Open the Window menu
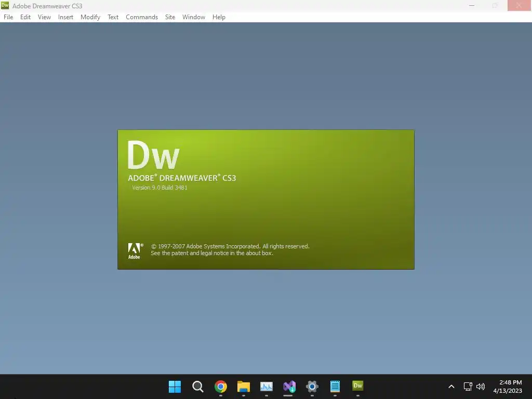Screen dimensions: 532x399 (194, 17)
